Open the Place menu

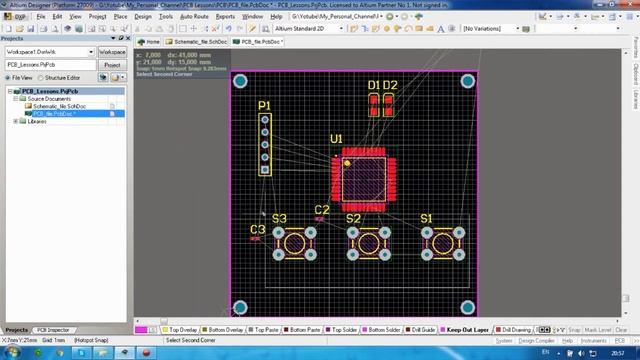pos(120,17)
